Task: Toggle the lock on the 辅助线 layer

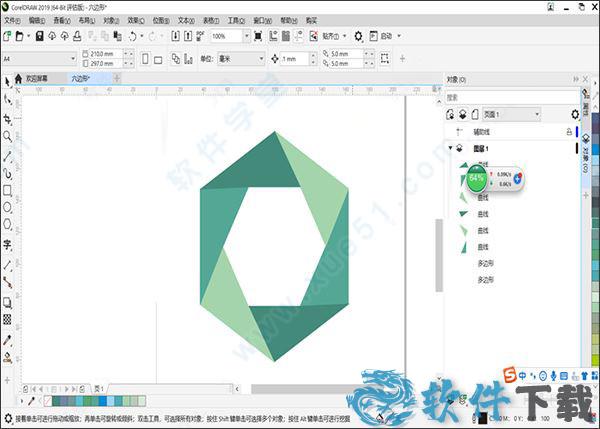Action: (x=569, y=131)
